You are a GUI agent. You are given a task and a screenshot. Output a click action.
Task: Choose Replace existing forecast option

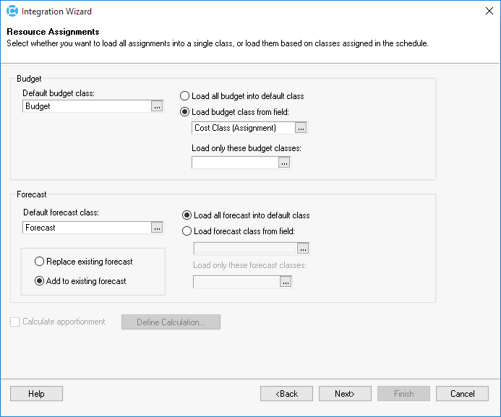[83, 262]
